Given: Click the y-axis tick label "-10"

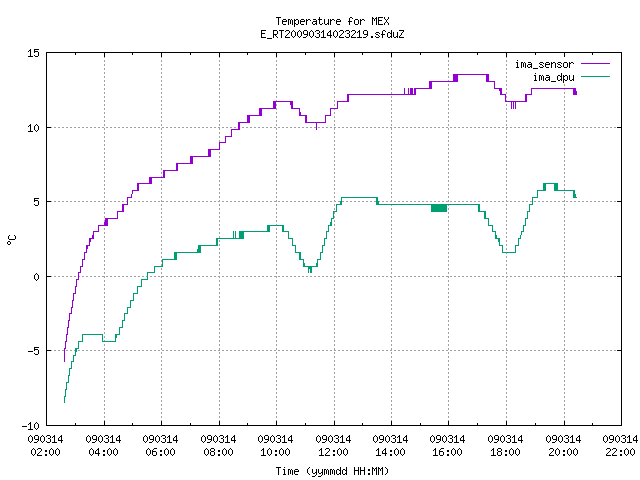Looking at the screenshot, I should click(31, 426).
